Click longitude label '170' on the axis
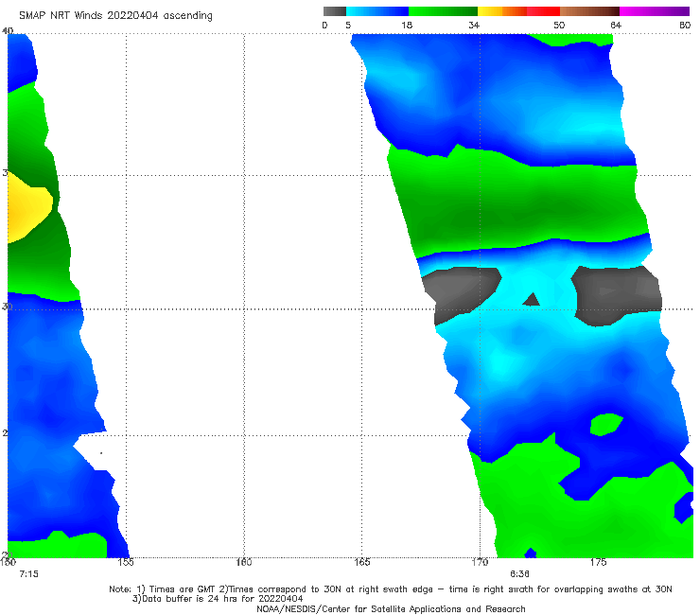The width and height of the screenshot is (700, 615). (480, 562)
